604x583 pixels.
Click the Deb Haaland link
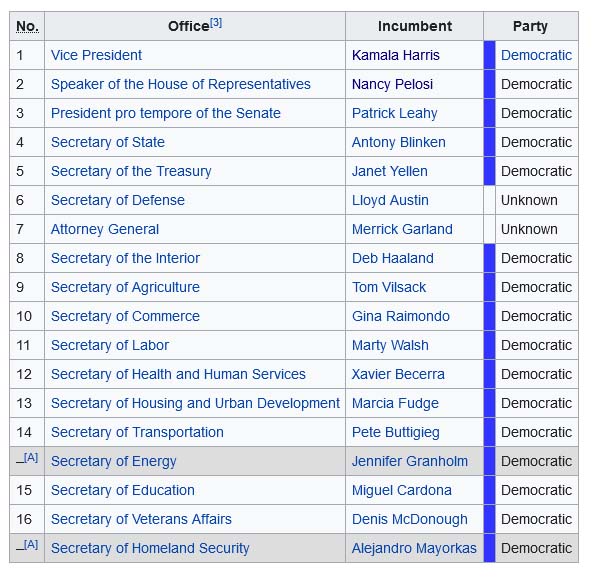(393, 258)
